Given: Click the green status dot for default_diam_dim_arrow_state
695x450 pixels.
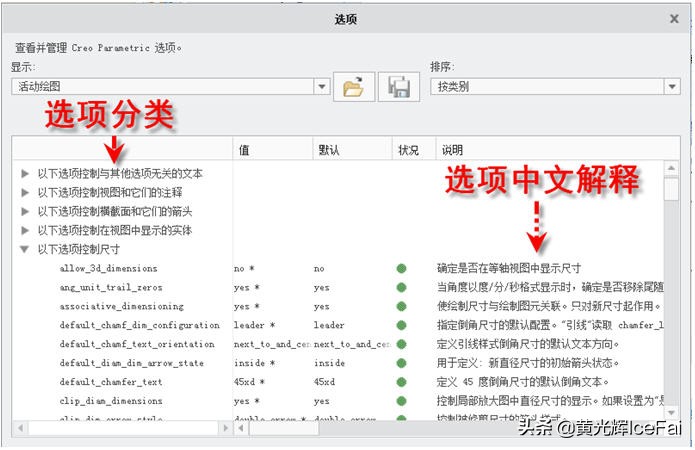Looking at the screenshot, I should [x=402, y=364].
